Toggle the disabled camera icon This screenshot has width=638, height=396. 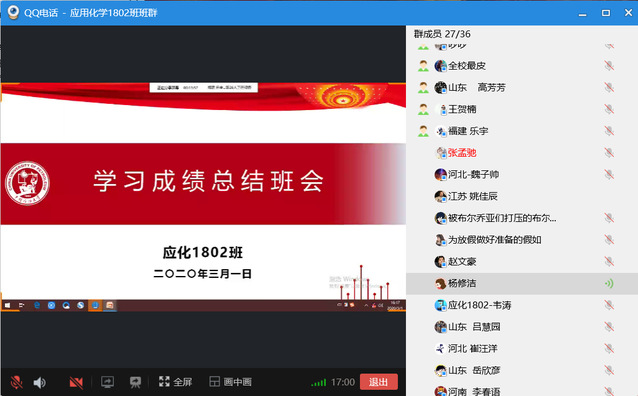click(x=76, y=382)
